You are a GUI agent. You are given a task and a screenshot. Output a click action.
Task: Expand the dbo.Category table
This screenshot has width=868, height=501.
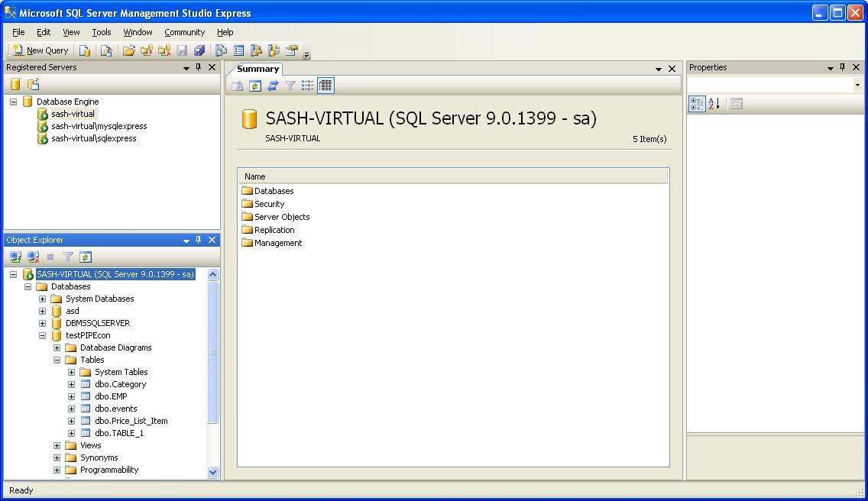click(x=71, y=384)
